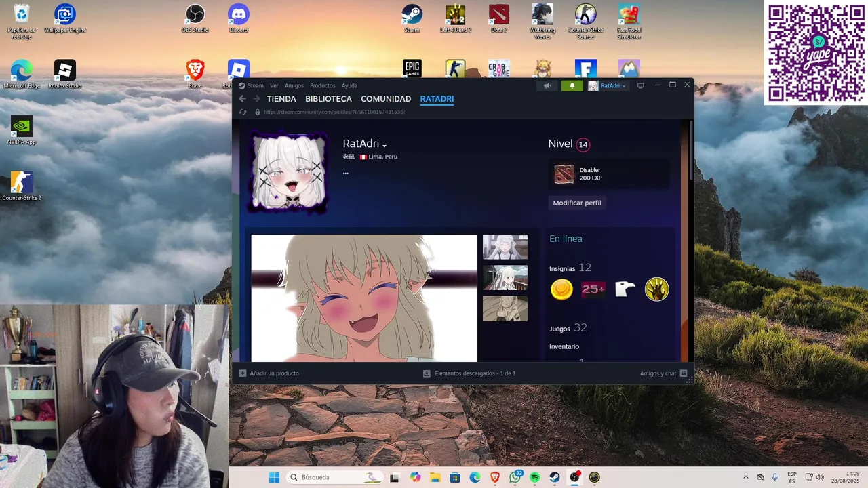Open OBS Studio desktop shortcut
Image resolution: width=868 pixels, height=488 pixels.
click(x=195, y=19)
